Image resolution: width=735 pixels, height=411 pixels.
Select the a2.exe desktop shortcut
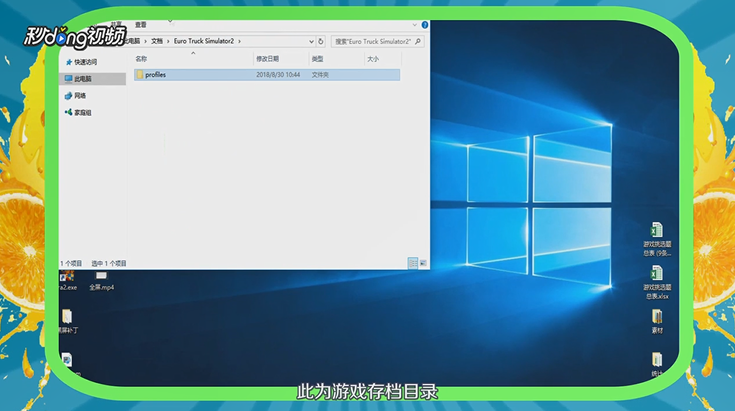[x=68, y=281]
